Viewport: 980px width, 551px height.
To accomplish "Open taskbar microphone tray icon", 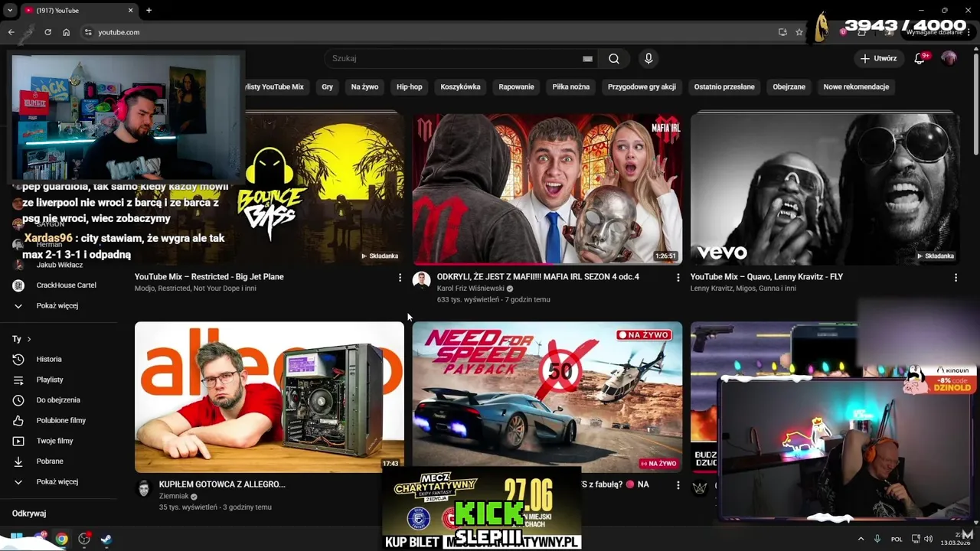I will tap(877, 539).
